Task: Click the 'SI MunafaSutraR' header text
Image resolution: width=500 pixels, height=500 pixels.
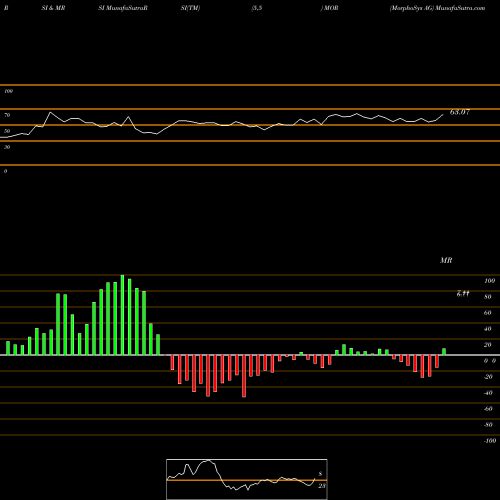Action: 123,8
